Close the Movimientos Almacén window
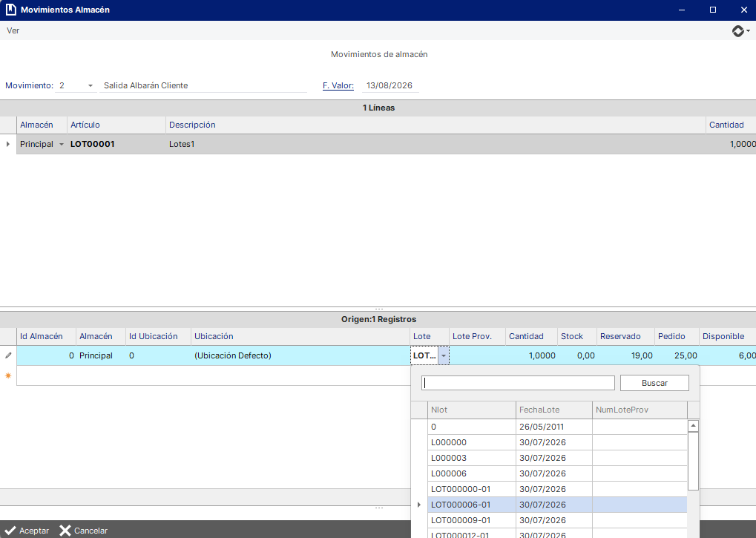 click(x=744, y=10)
